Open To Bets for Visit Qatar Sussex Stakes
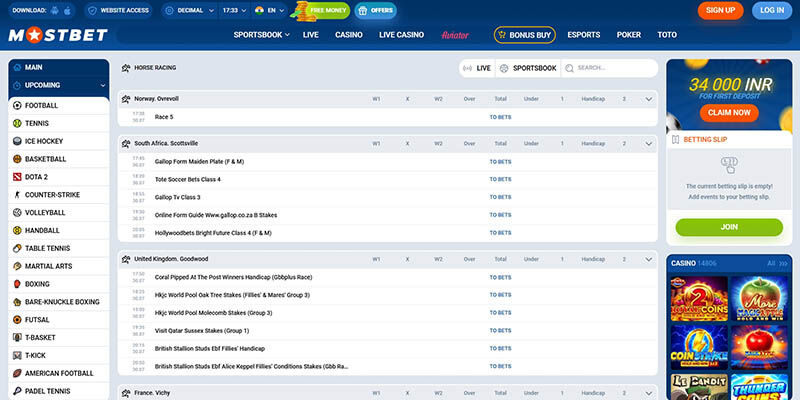Image resolution: width=800 pixels, height=400 pixels. 500,331
